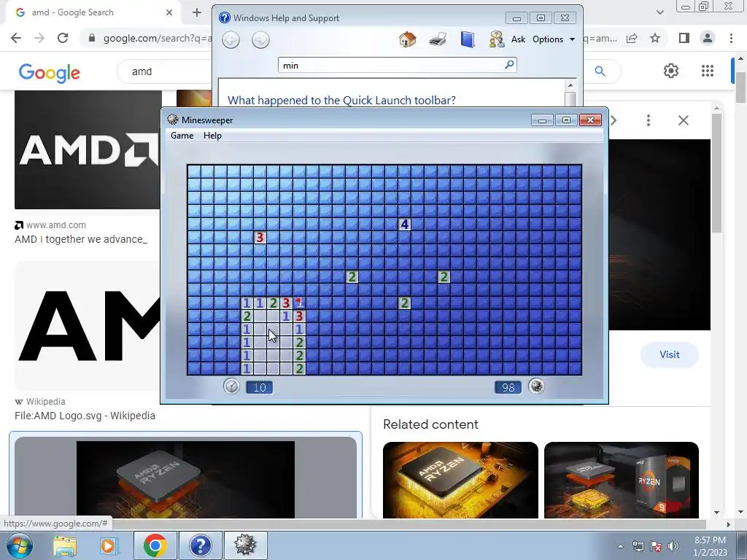Click the blue Google search magnifier button

600,71
